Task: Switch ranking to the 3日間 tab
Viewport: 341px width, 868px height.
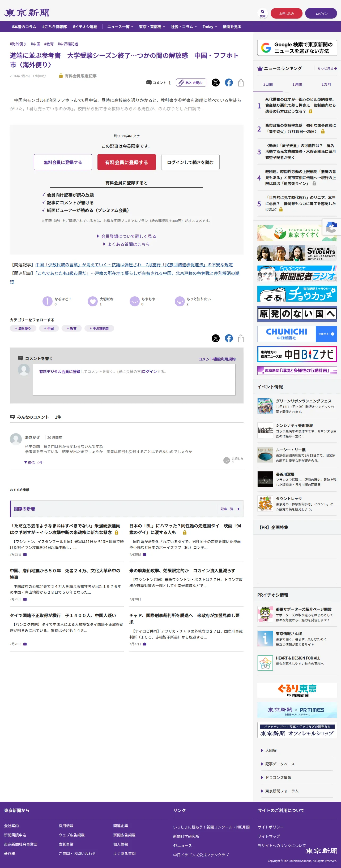Action: coord(268,84)
